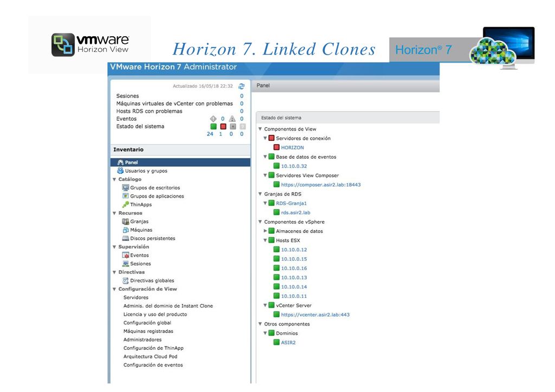The image size is (555, 392).
Task: Click red status icon next to HORIZON
Action: 277,147
